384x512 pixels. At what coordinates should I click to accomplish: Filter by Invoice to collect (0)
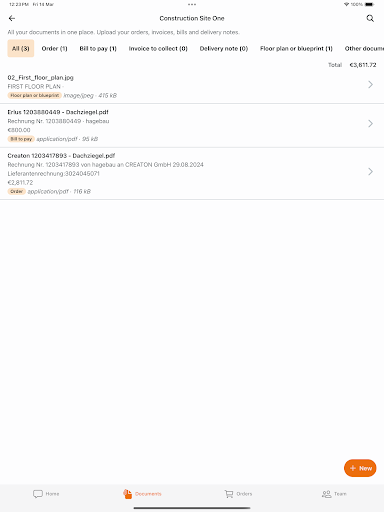pos(158,48)
